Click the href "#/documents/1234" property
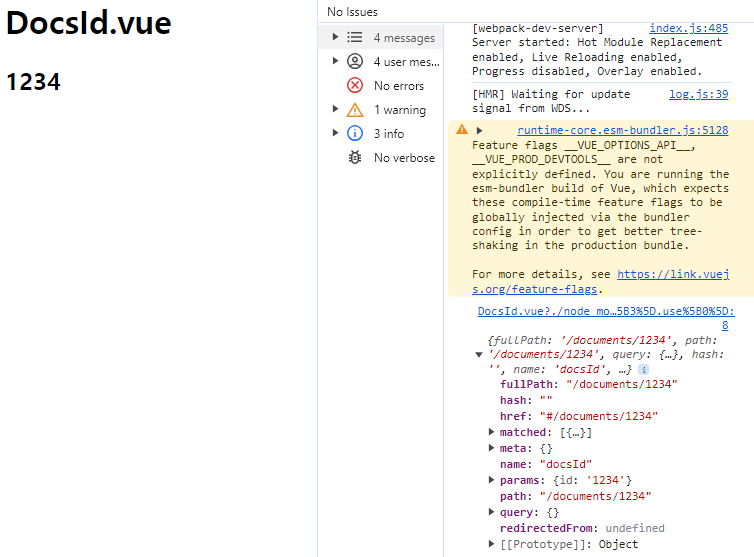 point(578,416)
